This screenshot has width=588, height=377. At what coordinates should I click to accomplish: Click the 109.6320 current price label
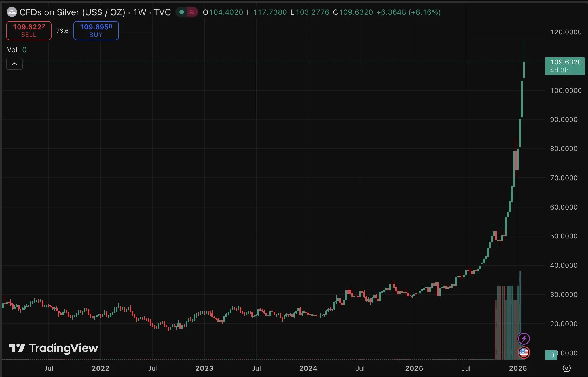565,66
